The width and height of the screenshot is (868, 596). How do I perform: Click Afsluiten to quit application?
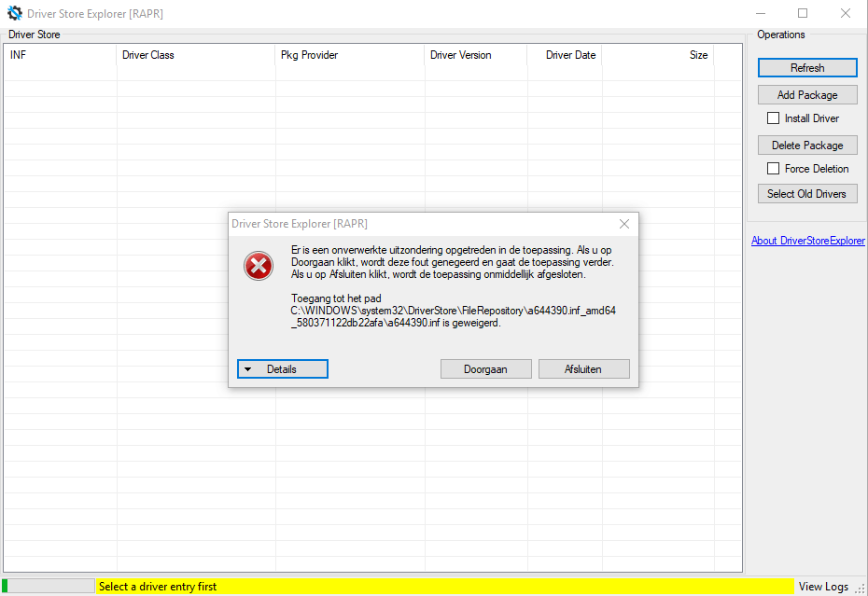tap(583, 369)
